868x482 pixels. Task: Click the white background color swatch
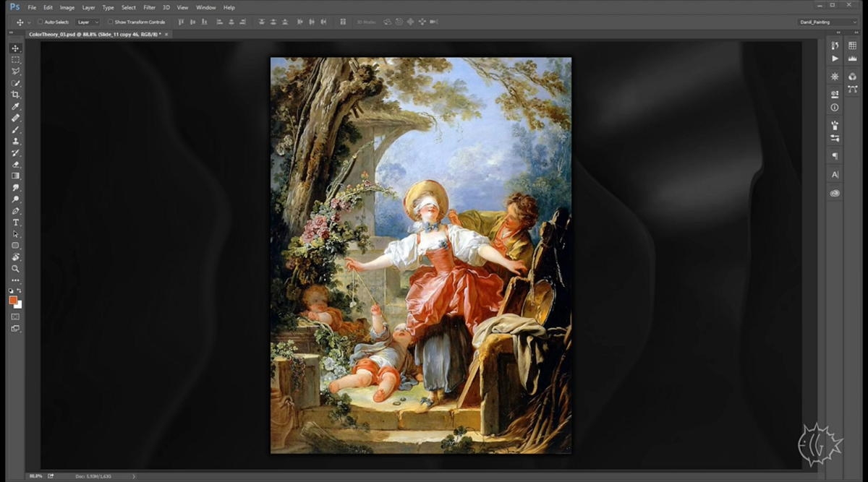20,305
